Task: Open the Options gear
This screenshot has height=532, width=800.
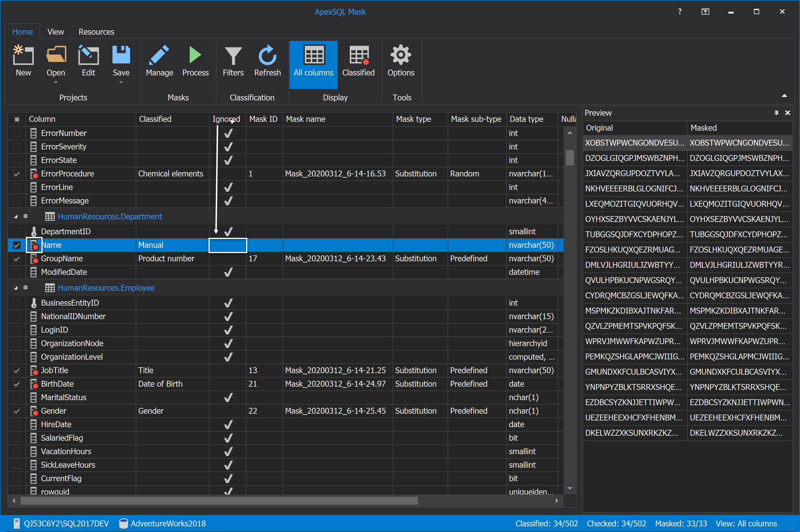Action: [401, 55]
